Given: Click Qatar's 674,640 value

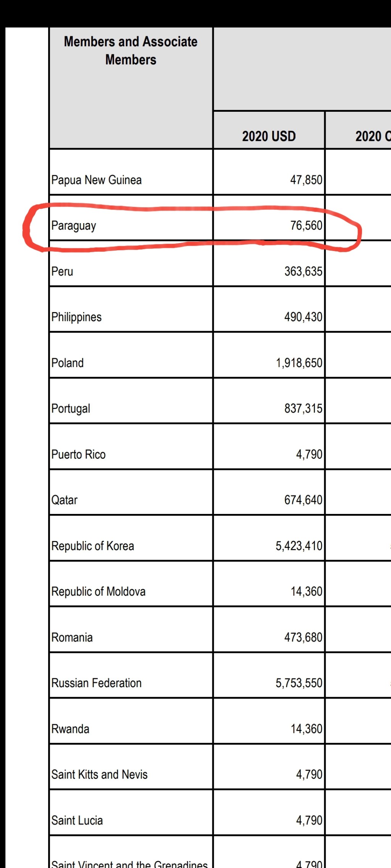Looking at the screenshot, I should (303, 500).
